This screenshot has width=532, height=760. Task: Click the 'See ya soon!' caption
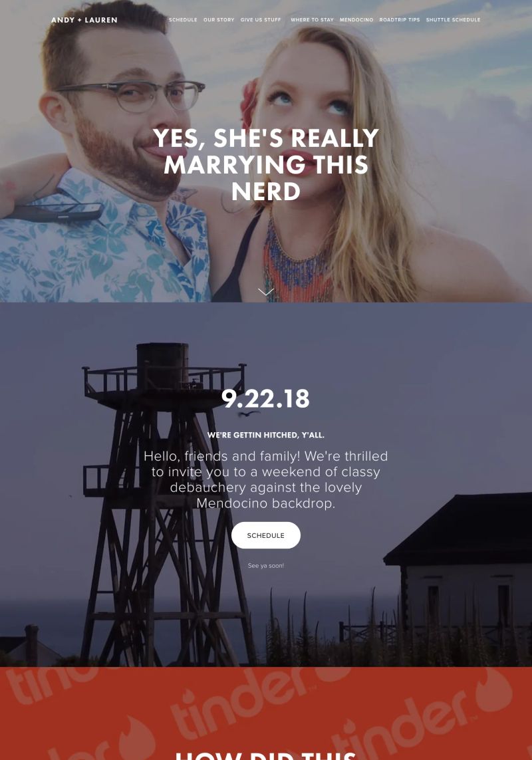click(266, 566)
